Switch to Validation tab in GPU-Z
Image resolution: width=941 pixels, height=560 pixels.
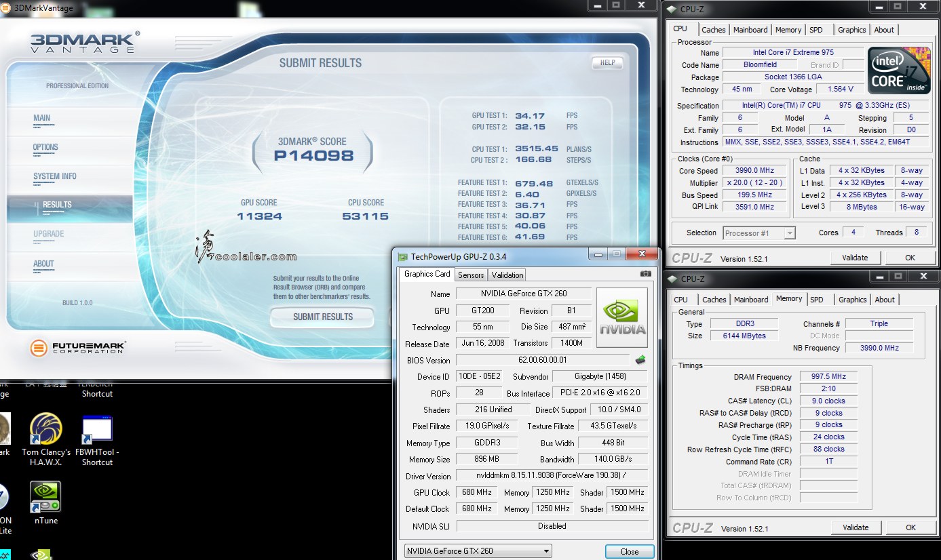coord(507,275)
